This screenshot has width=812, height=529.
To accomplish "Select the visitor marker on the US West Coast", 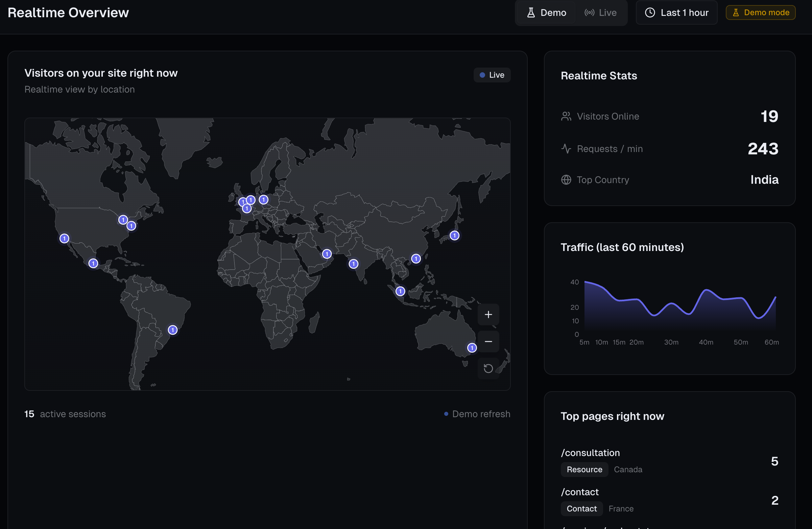I will (x=64, y=238).
